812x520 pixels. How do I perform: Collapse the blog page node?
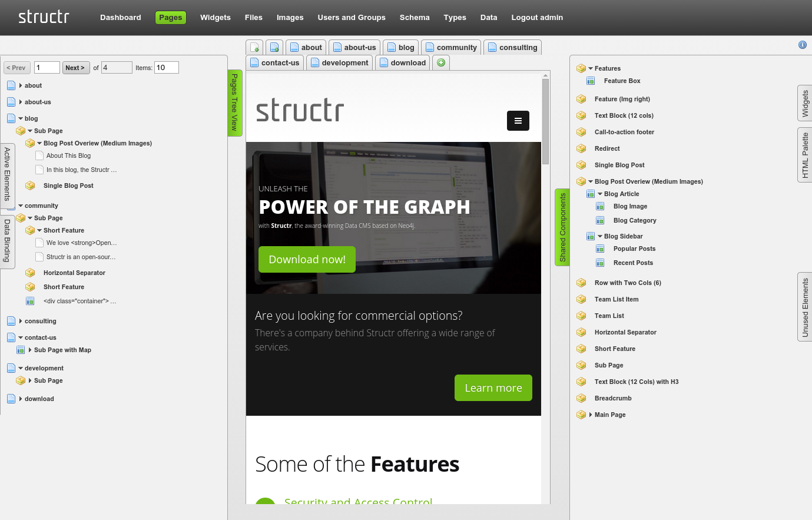[x=21, y=118]
